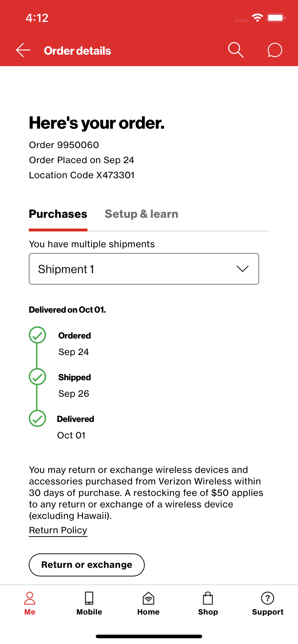Select the Purchases tab

(58, 214)
